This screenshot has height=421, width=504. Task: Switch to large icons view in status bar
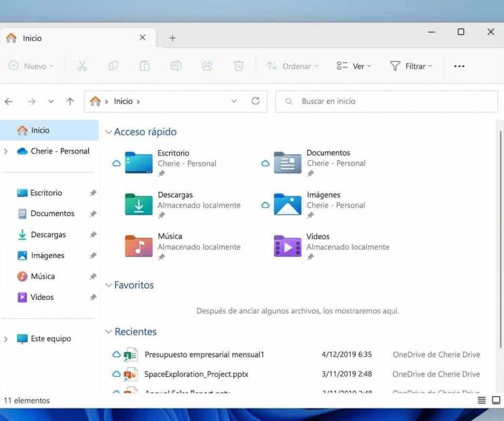(x=496, y=400)
